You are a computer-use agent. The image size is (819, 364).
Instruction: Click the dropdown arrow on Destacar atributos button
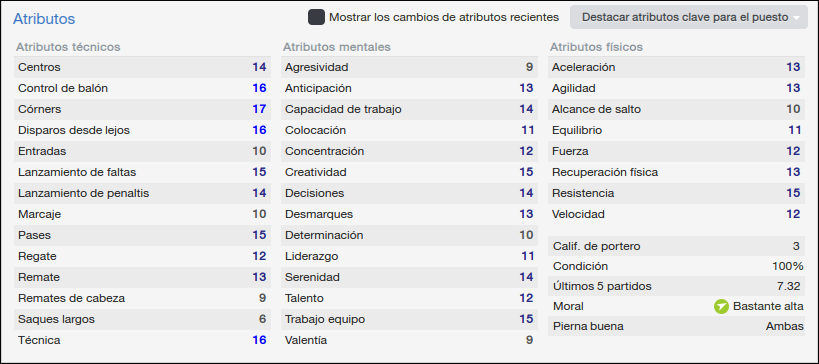(x=796, y=18)
